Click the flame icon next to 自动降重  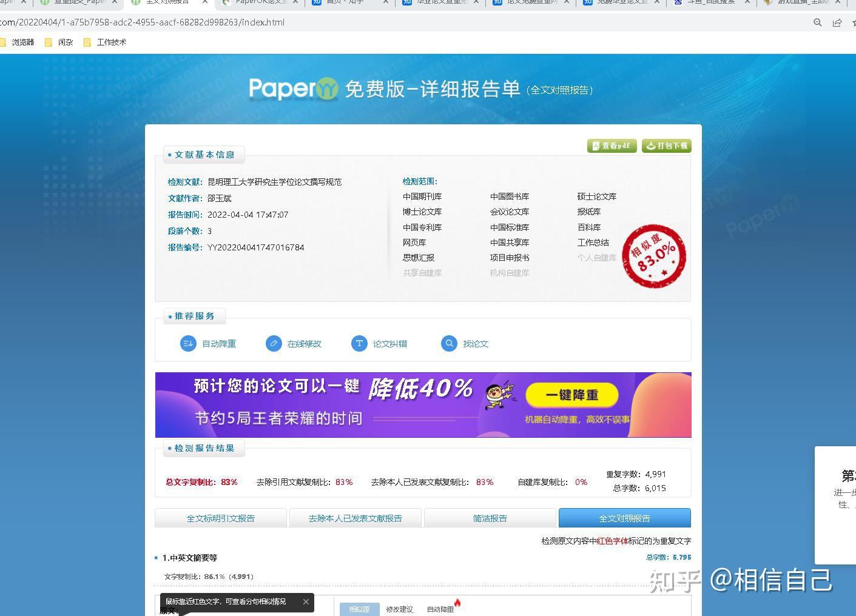(457, 603)
